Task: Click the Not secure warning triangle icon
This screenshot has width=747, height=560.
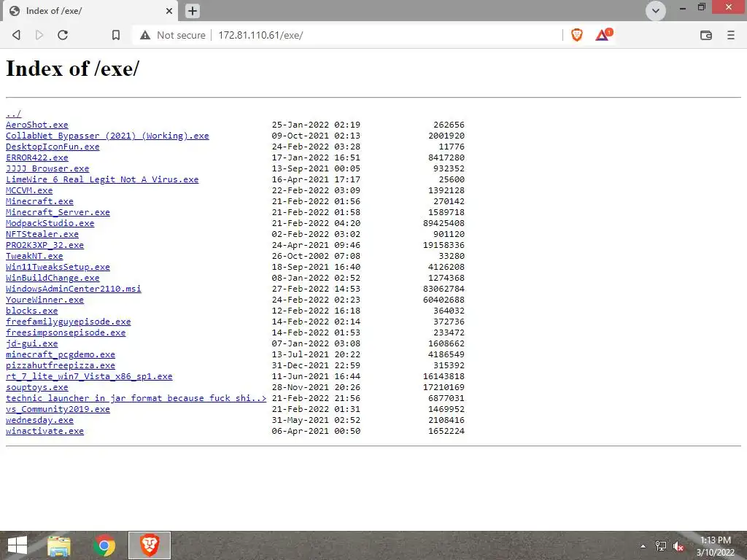Action: 145,35
